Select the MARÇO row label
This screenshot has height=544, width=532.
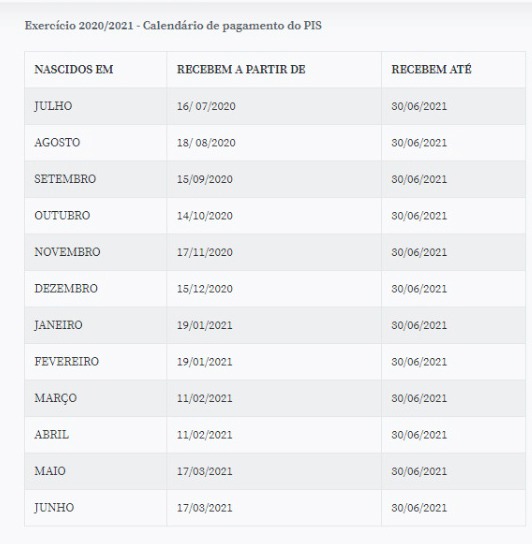click(56, 398)
